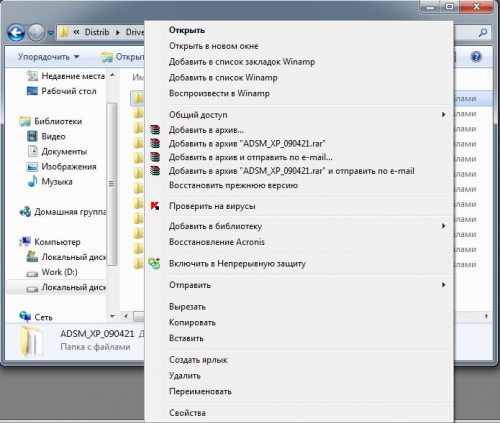The image size is (500, 423).
Task: Click the Help question mark icon
Action: point(476,57)
